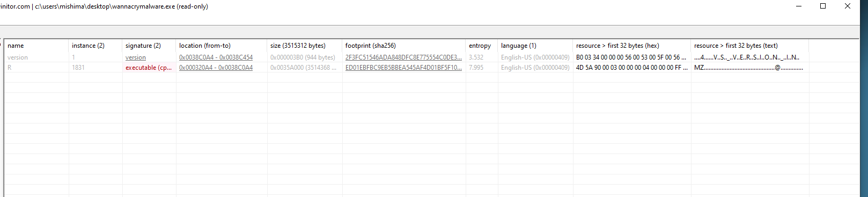Click entropy value 3.532

(x=476, y=57)
